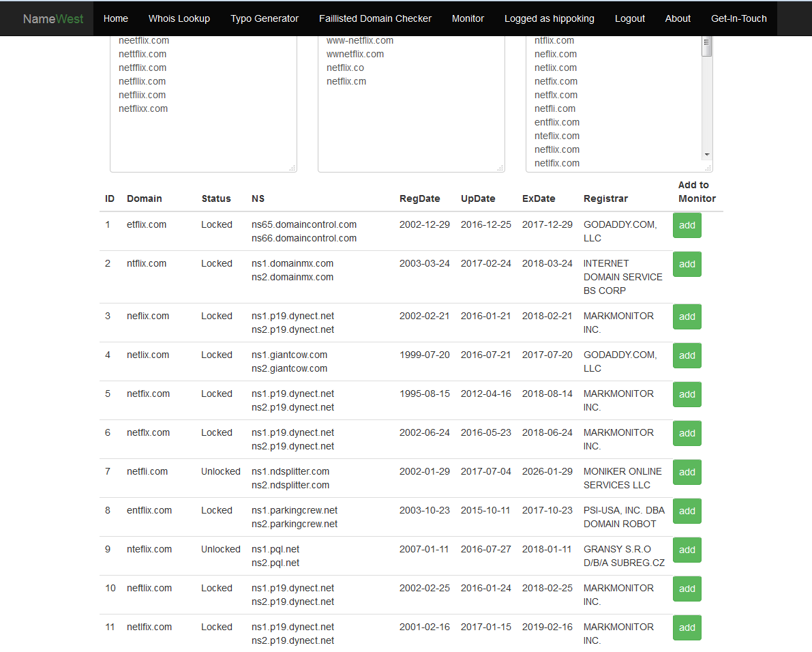Open Get-In-Touch page
The height and width of the screenshot is (652, 812).
click(x=739, y=18)
